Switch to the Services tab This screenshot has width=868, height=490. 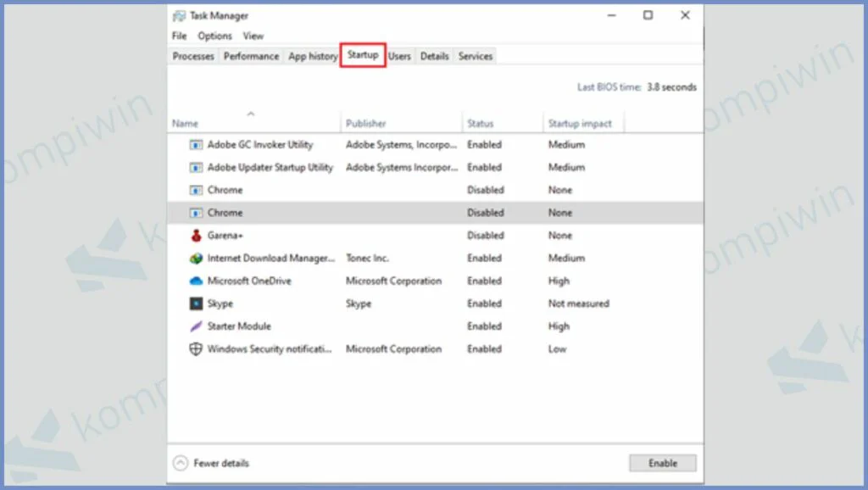[x=475, y=57]
